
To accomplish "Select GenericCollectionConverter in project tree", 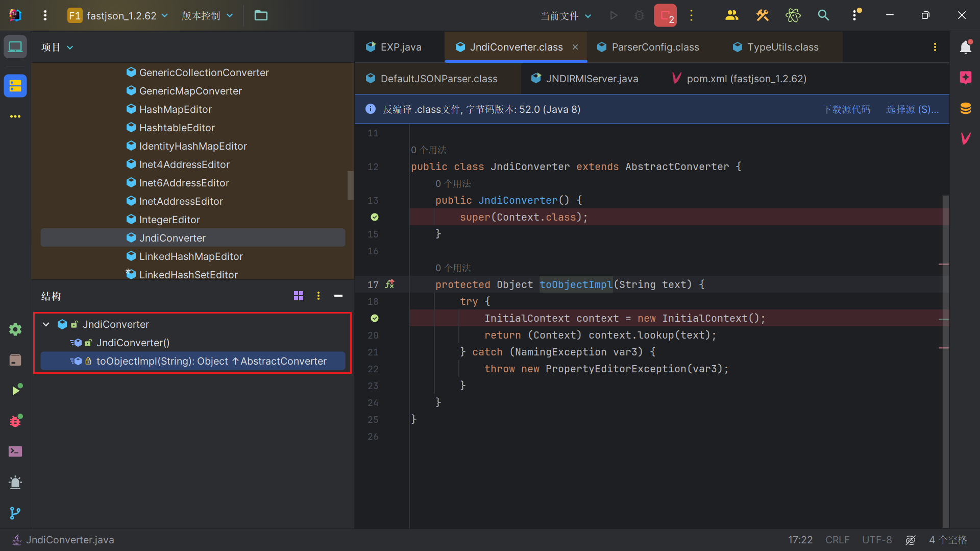I will [198, 73].
